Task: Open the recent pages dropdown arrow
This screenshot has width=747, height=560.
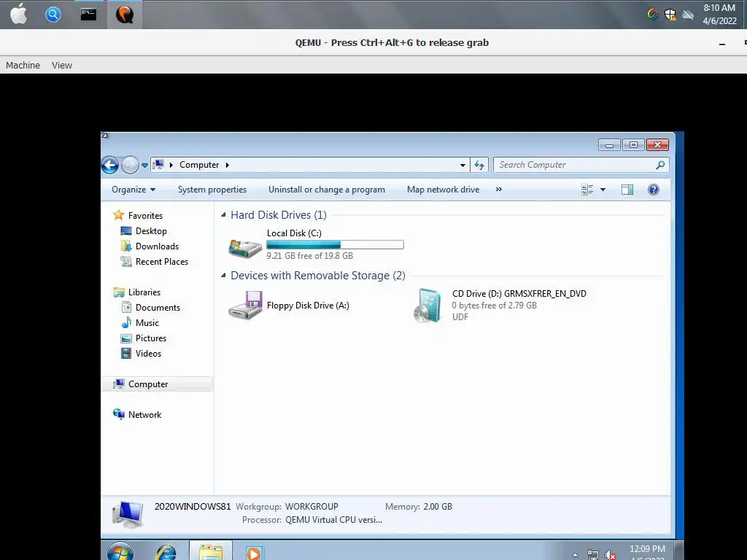Action: (x=144, y=166)
